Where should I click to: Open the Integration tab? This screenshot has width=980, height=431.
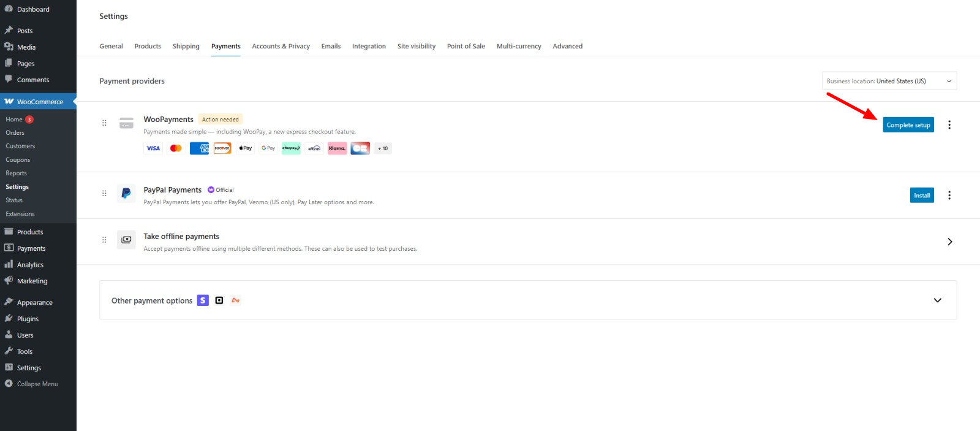click(369, 46)
